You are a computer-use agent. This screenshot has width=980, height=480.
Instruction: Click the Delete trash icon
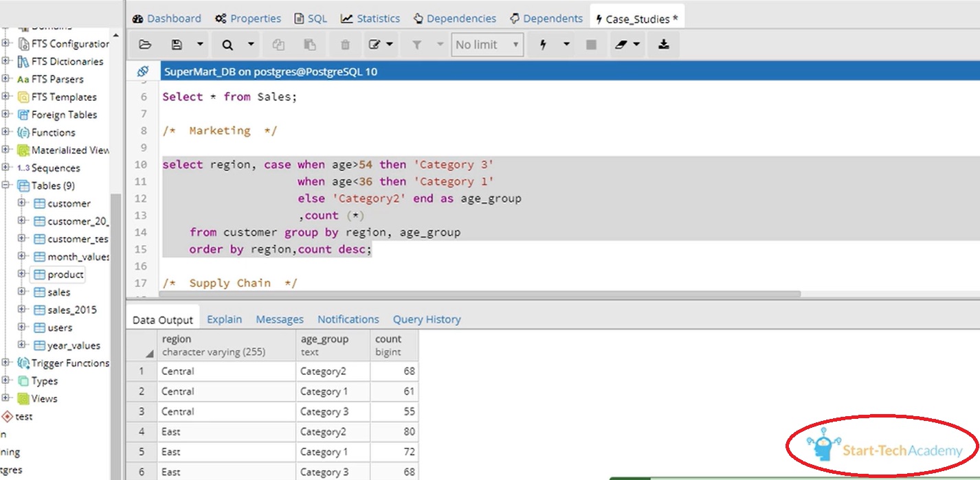pyautogui.click(x=345, y=45)
